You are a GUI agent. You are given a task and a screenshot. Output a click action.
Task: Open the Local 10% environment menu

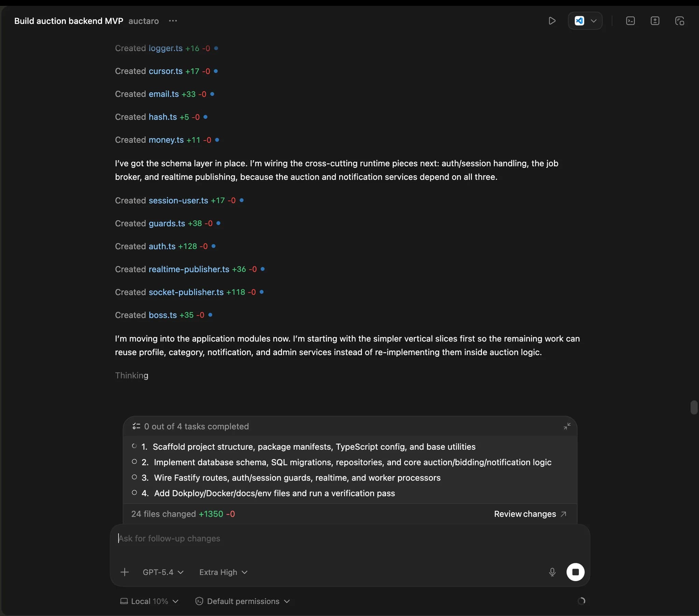coord(149,601)
